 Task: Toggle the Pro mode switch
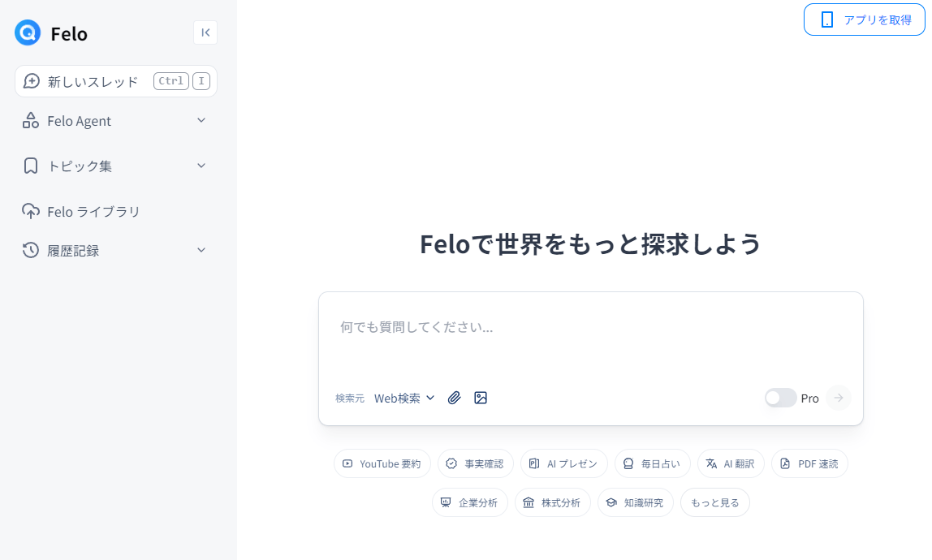pyautogui.click(x=780, y=398)
